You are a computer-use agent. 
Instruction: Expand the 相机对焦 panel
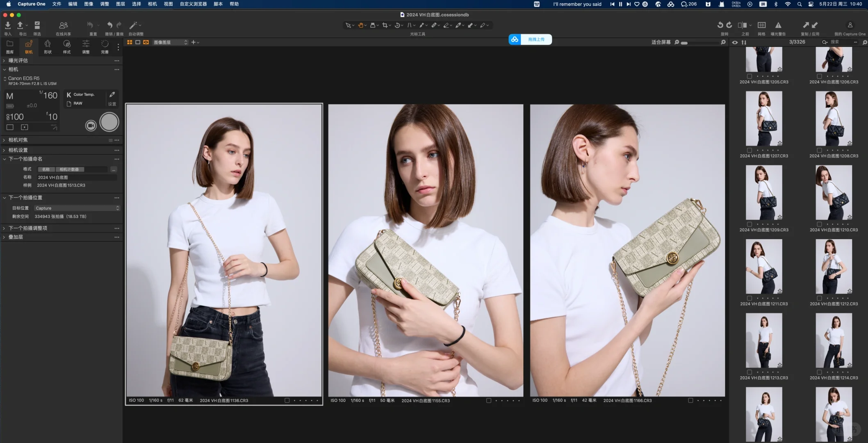tap(4, 140)
